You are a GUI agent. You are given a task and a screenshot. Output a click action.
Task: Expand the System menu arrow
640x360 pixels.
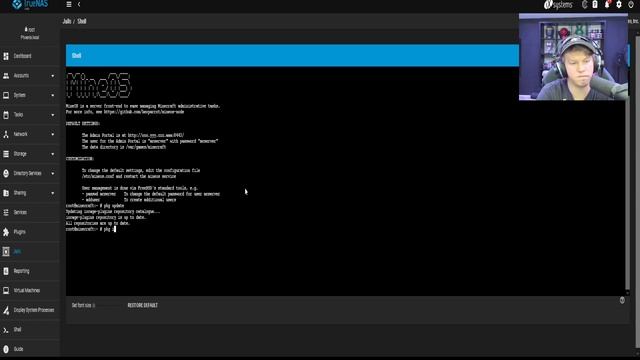coord(53,96)
